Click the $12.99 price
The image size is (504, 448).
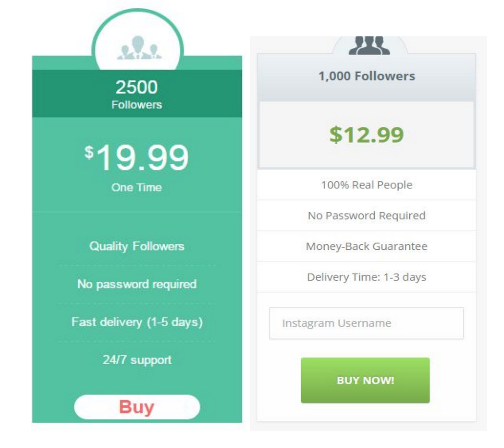click(366, 134)
